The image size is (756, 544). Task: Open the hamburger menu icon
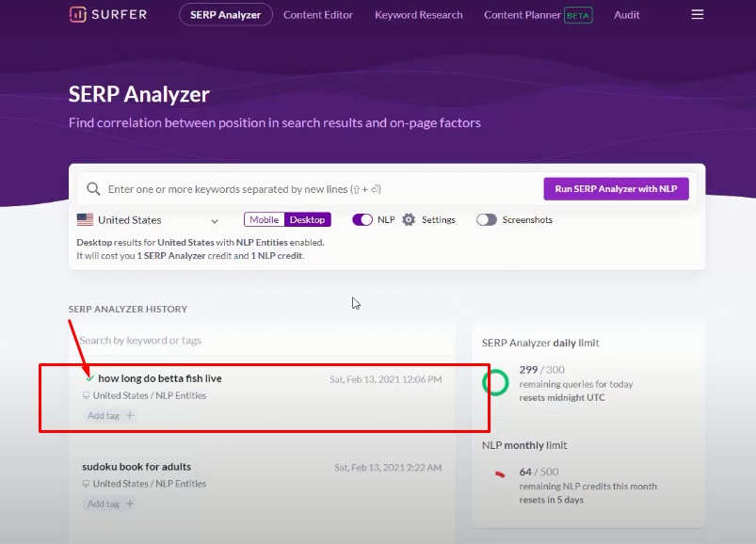(698, 14)
